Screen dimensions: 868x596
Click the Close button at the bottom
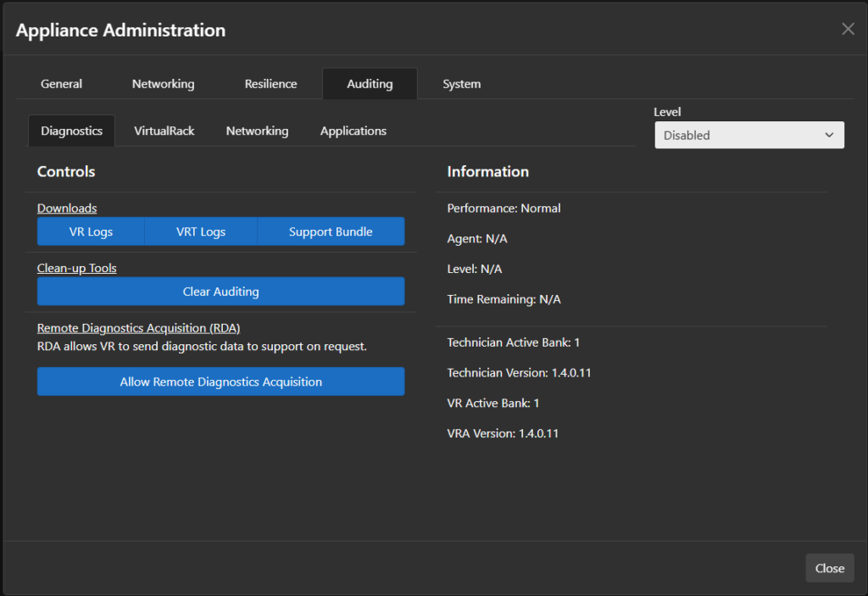point(829,568)
